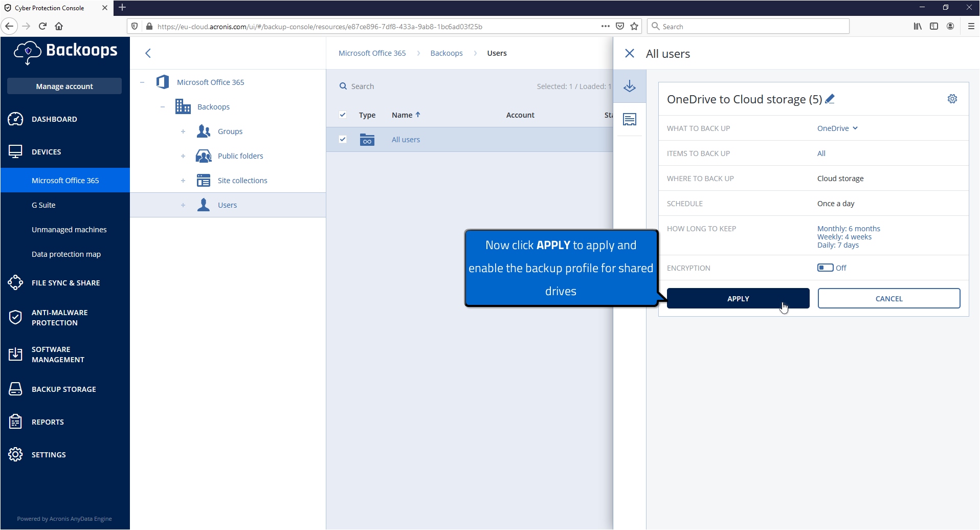Viewport: 980px width, 530px height.
Task: Bookmark this page with star icon
Action: point(634,26)
